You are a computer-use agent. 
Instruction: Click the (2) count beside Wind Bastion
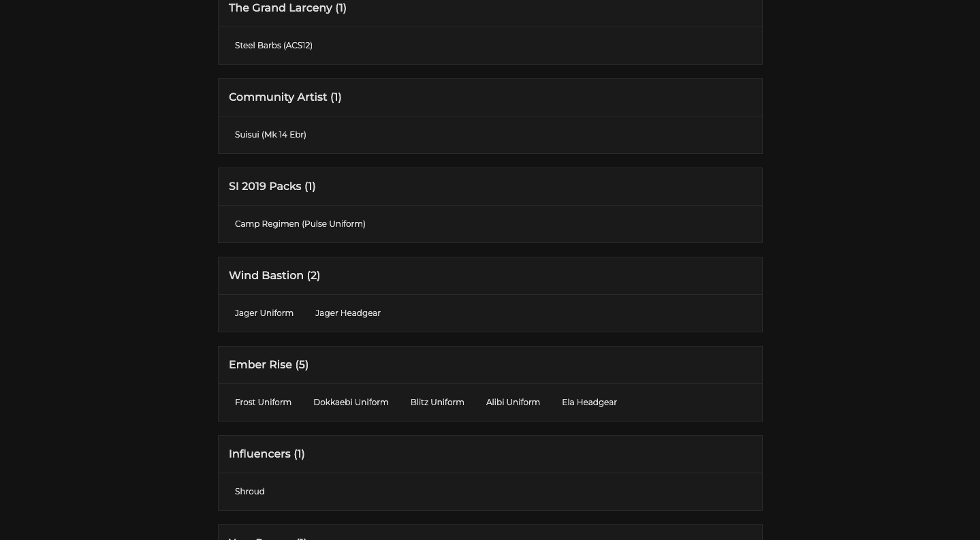[313, 276]
